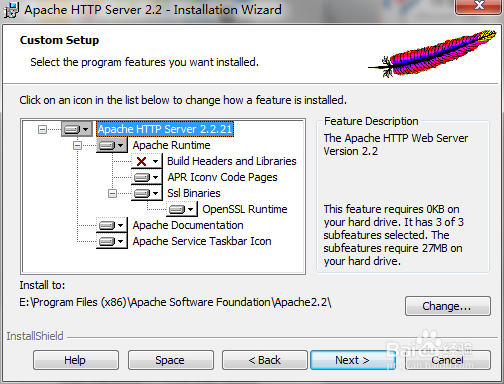Image resolution: width=504 pixels, height=384 pixels.
Task: Open feature dropdown for Ssl Binaries
Action: pos(147,193)
